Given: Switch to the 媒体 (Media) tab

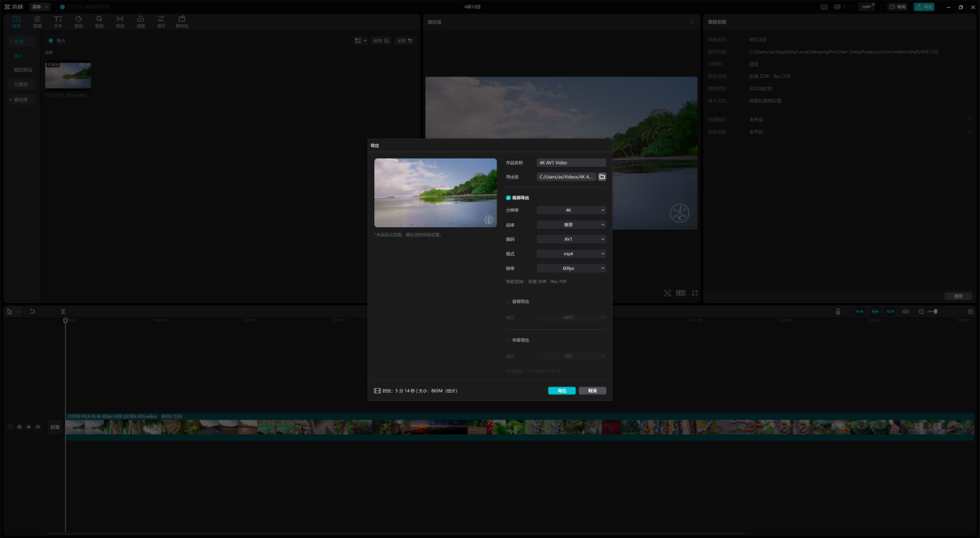Looking at the screenshot, I should 16,21.
